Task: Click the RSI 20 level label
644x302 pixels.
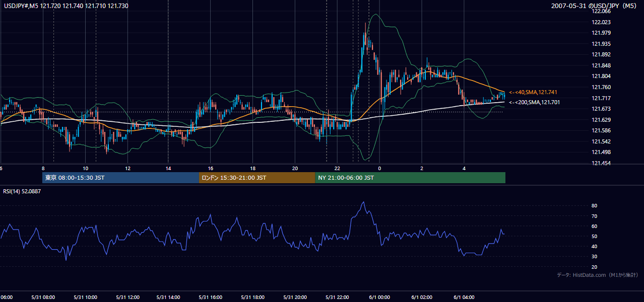Action: (x=595, y=267)
